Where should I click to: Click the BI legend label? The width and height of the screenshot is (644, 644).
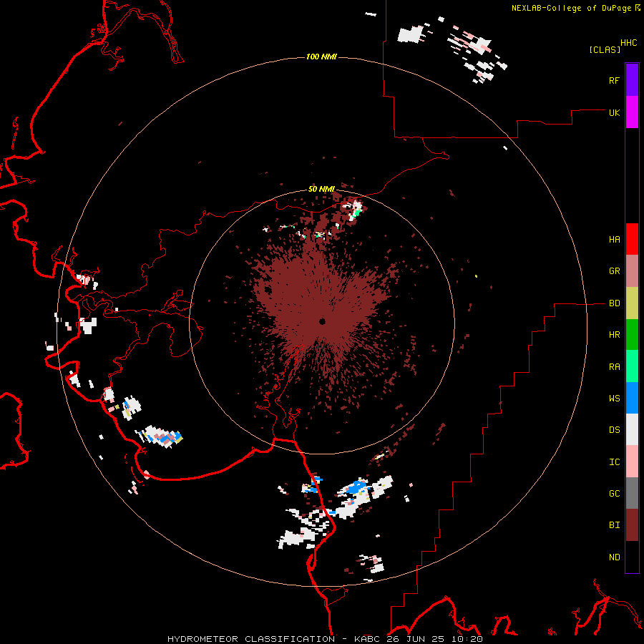click(614, 525)
